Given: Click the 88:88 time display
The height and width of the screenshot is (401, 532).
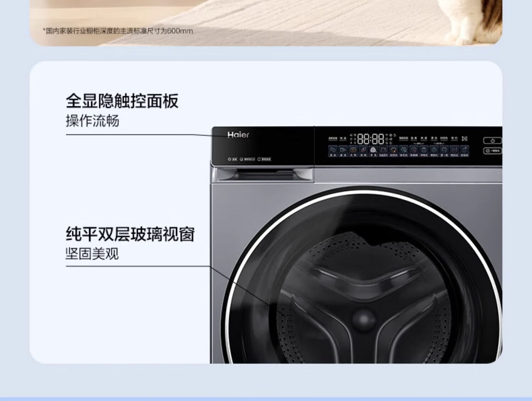Looking at the screenshot, I should 371,139.
